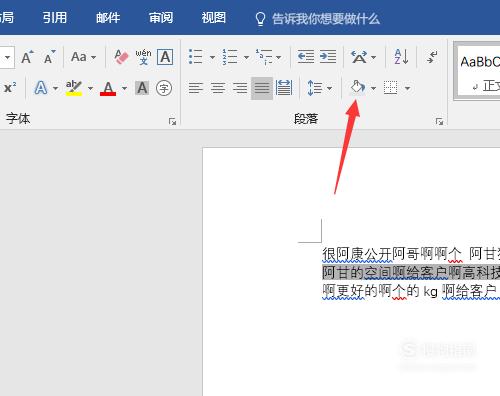Apply Distributed alignment
The width and height of the screenshot is (500, 396).
click(284, 88)
